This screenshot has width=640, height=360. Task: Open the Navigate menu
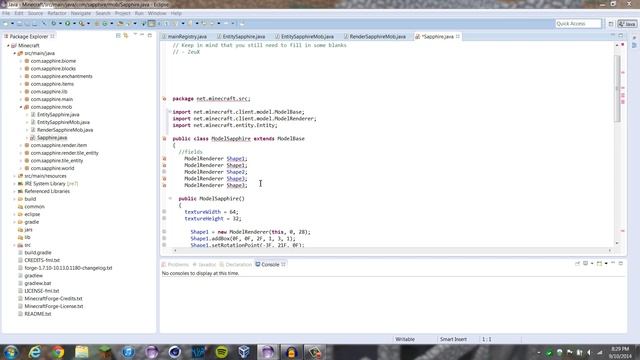(x=81, y=13)
